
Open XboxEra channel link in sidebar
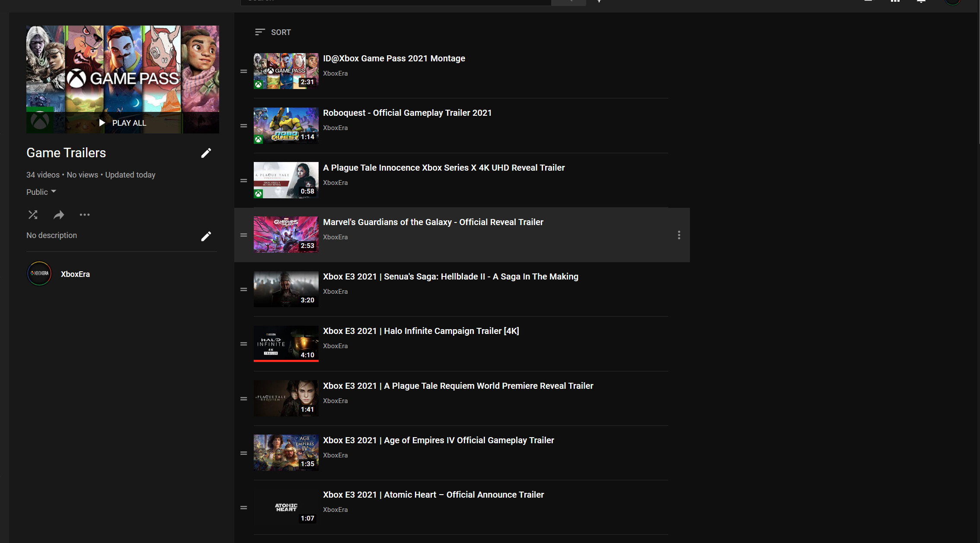(x=75, y=274)
